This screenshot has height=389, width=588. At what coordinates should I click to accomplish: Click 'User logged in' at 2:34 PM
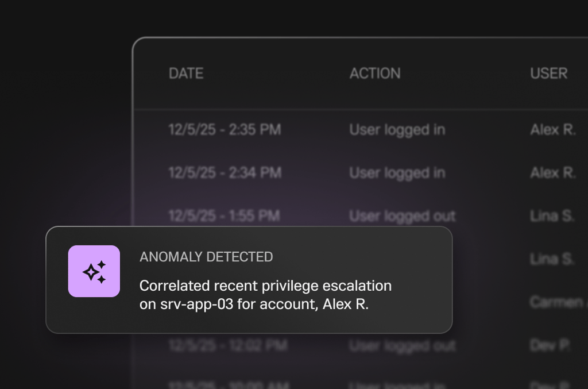coord(397,173)
